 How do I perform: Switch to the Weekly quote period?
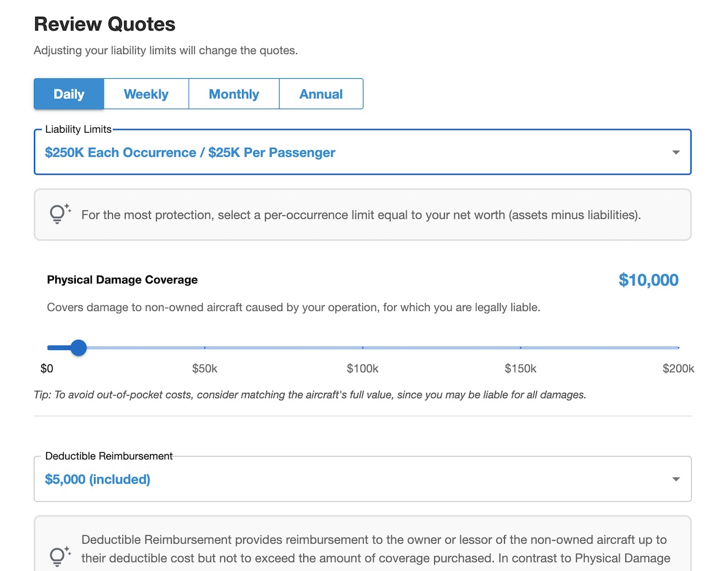(146, 94)
